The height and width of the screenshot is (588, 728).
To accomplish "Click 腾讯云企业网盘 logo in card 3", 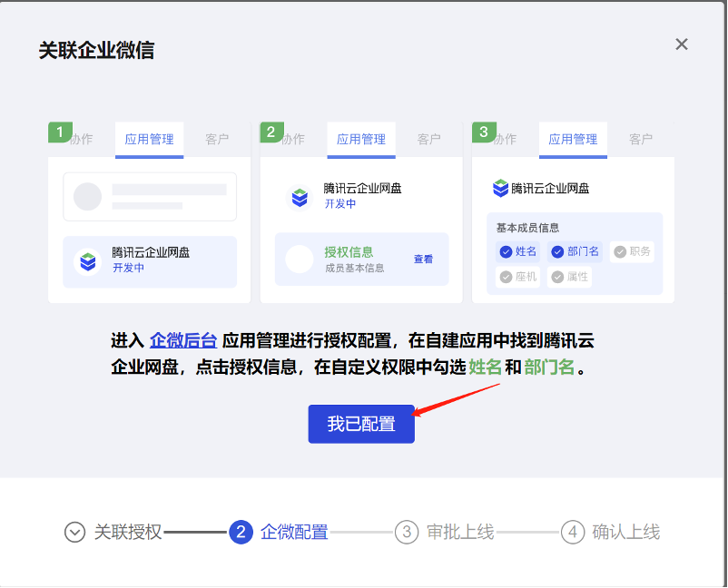I will (500, 188).
